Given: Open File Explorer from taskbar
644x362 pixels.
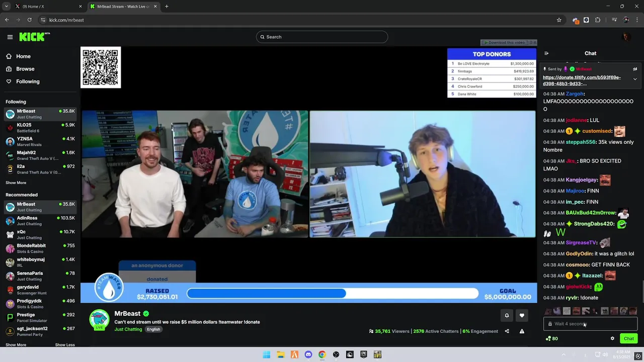Looking at the screenshot, I should point(280,354).
